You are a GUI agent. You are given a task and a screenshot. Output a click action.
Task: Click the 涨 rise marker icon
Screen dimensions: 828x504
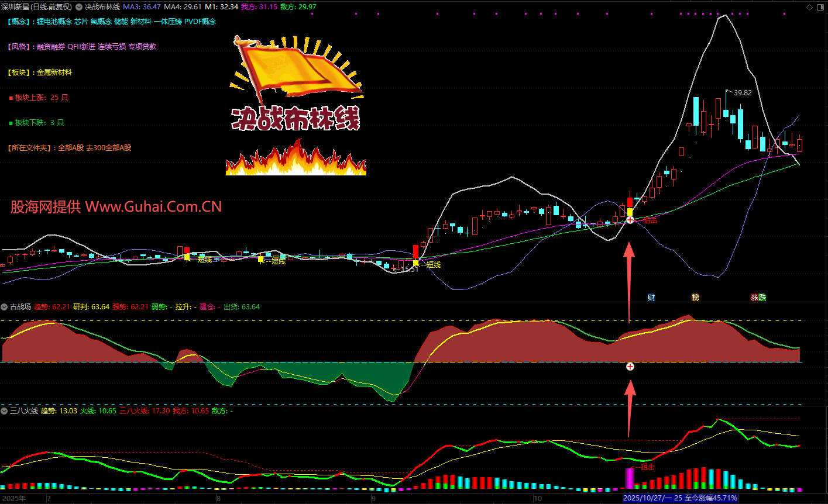point(755,297)
